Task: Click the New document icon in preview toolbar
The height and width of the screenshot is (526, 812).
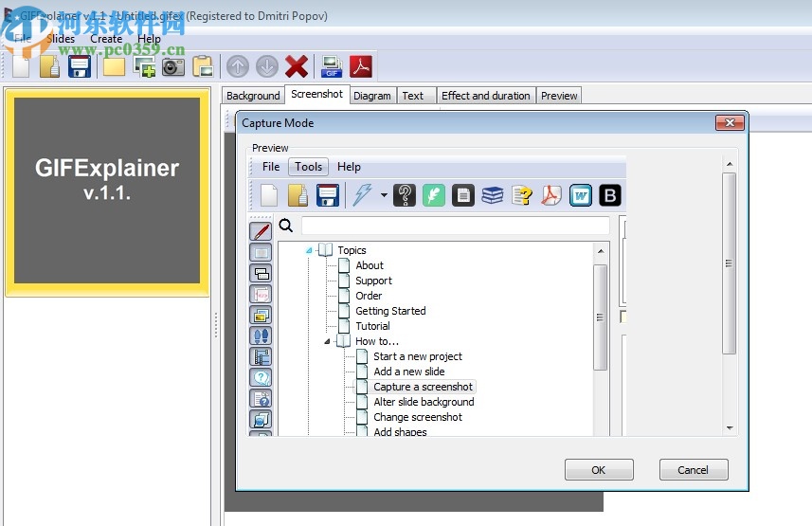Action: pyautogui.click(x=269, y=195)
